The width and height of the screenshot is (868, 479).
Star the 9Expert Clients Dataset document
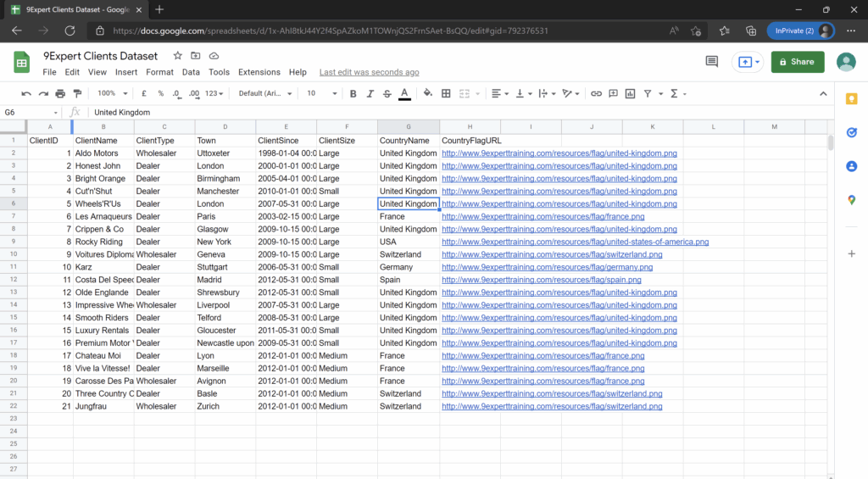[x=177, y=56]
